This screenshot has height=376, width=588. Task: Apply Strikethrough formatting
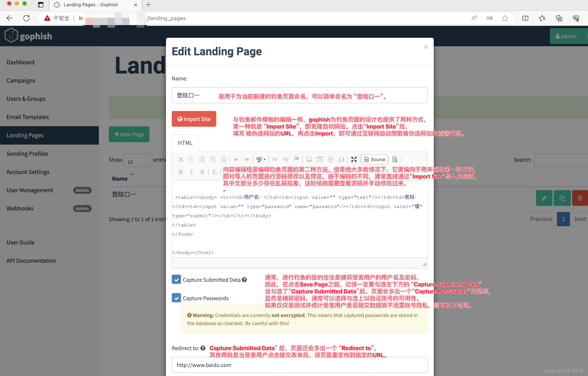[202, 172]
